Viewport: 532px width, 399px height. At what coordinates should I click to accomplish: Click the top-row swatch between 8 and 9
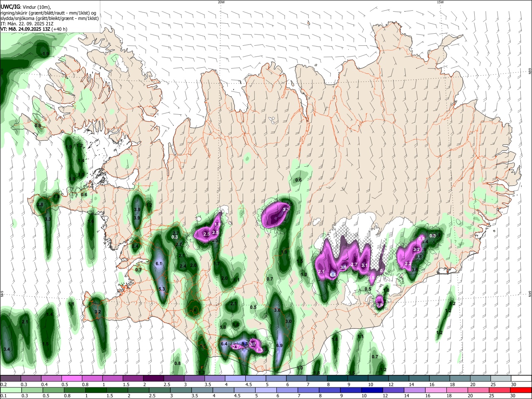pos(337,378)
